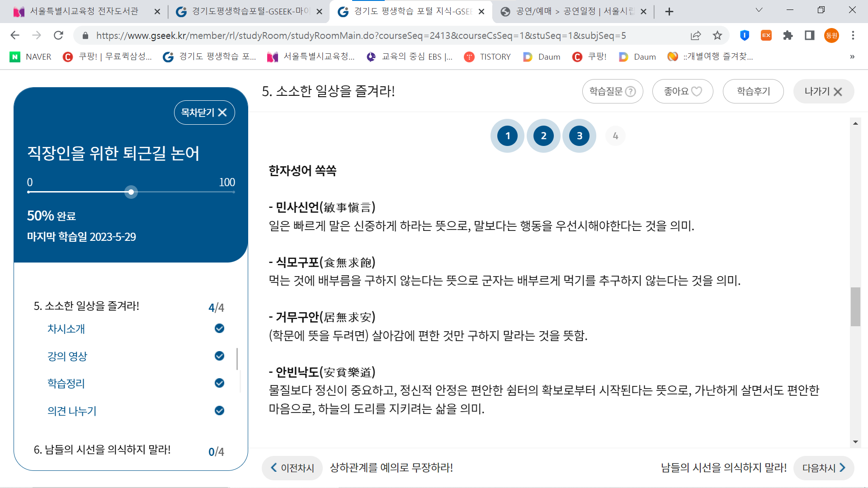Image resolution: width=868 pixels, height=488 pixels.
Task: Switch to the 서울특별시교육청 전자도서관 tab
Action: tap(84, 11)
